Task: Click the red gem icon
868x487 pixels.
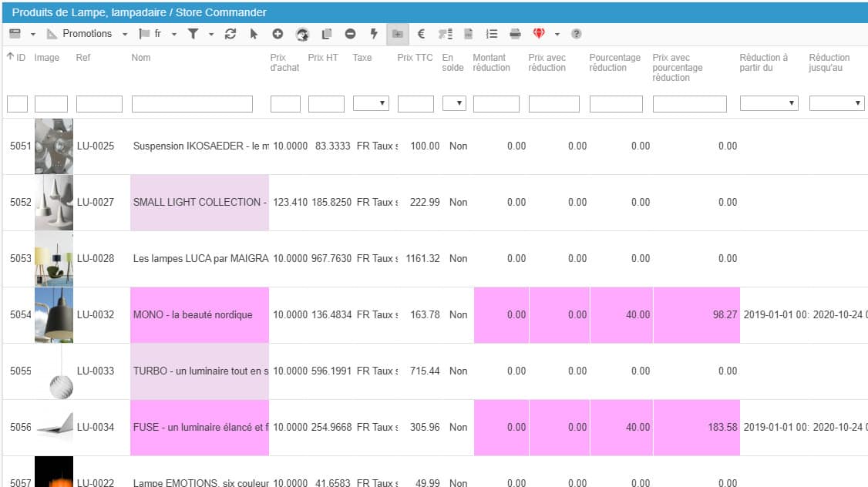Action: [x=539, y=34]
